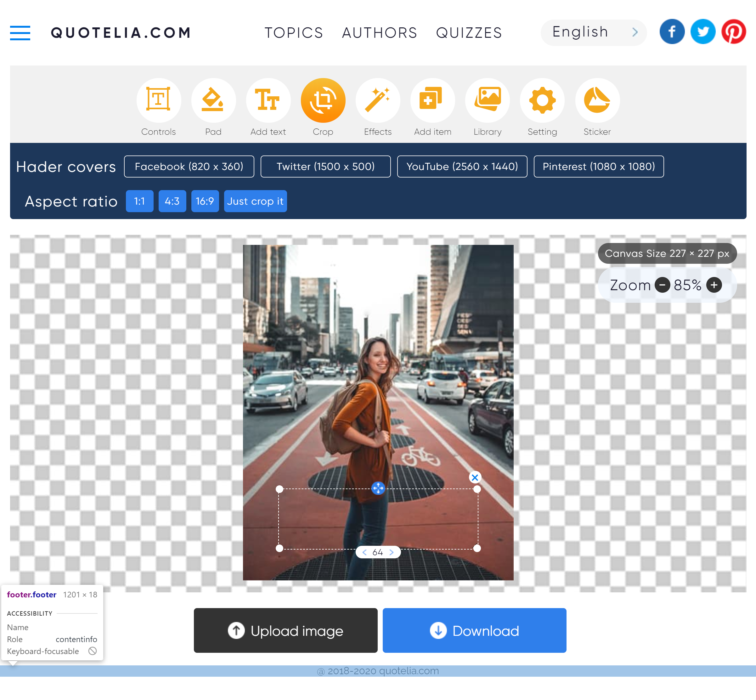Screen dimensions: 756x700
Task: Open the Effects magic wand tool
Action: [x=378, y=100]
